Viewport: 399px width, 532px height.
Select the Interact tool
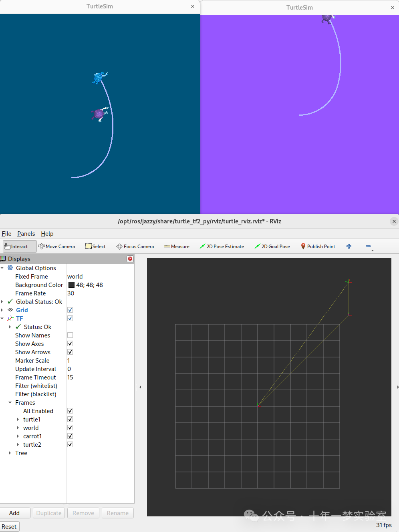pyautogui.click(x=19, y=247)
